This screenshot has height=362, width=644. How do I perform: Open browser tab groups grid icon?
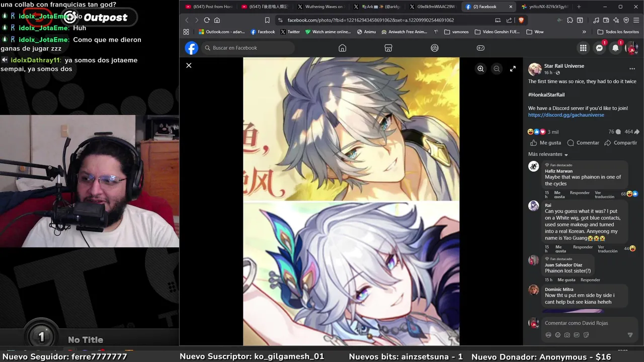coord(186,32)
